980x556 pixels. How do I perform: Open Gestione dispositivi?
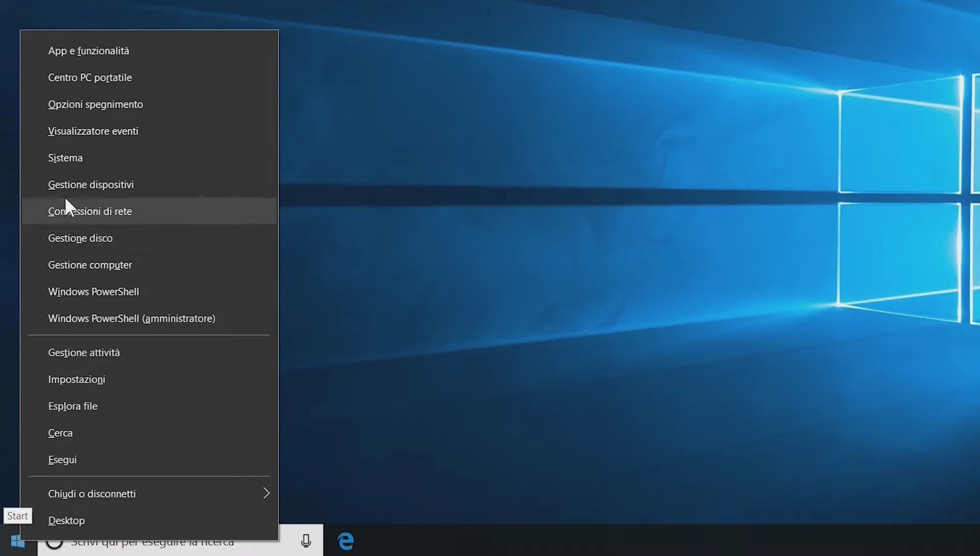91,185
